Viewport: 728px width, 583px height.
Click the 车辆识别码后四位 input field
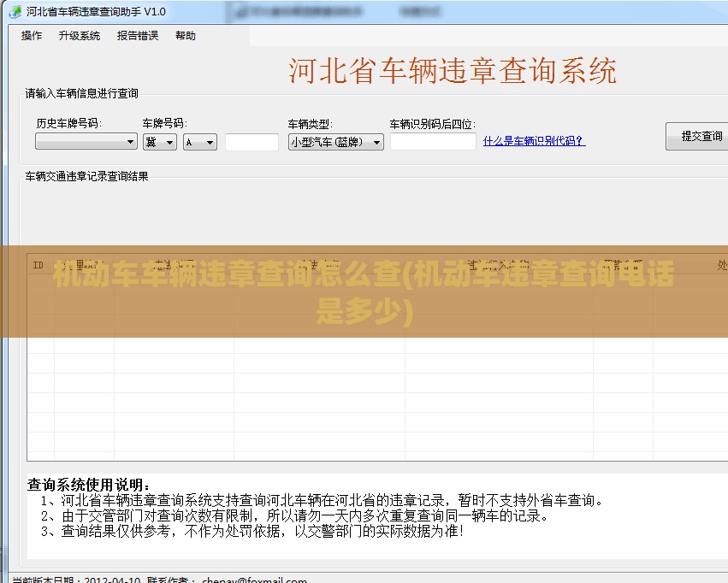[433, 141]
